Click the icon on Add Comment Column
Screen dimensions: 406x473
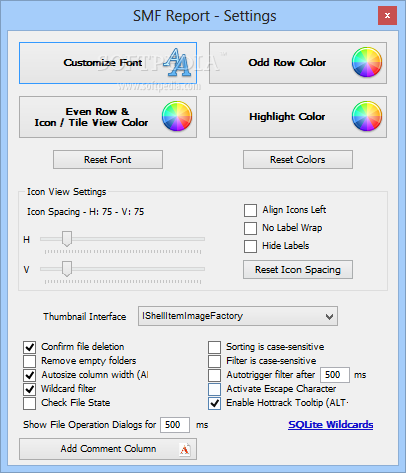(185, 449)
